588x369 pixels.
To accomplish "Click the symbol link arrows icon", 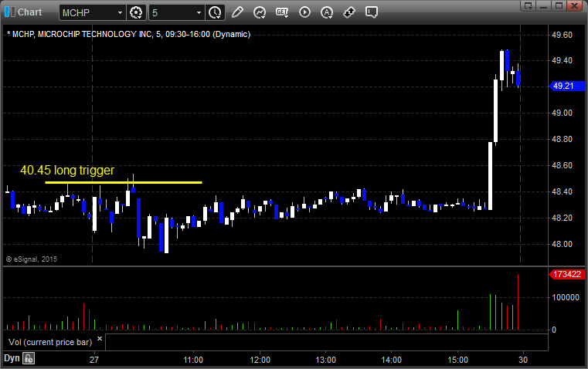I will [x=349, y=12].
